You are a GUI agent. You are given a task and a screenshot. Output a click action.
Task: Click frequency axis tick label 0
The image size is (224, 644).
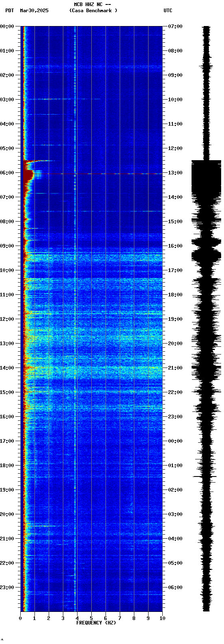pyautogui.click(x=20, y=618)
